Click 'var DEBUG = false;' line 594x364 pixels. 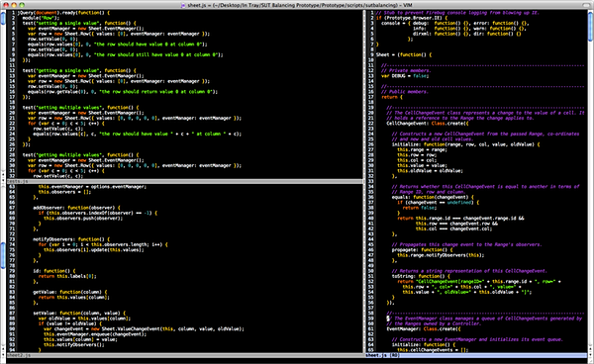(x=405, y=76)
